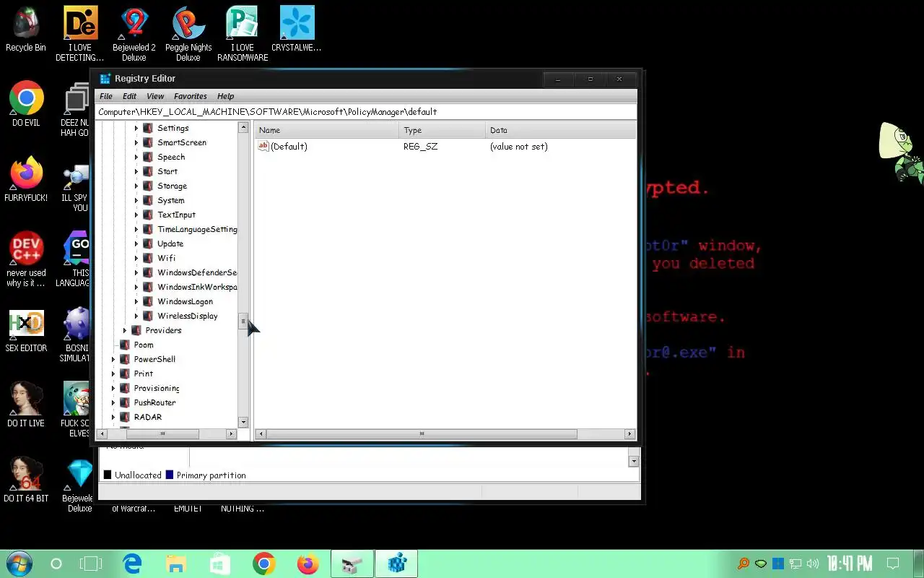The image size is (924, 578).
Task: Click the Windows Start orb
Action: click(18, 564)
